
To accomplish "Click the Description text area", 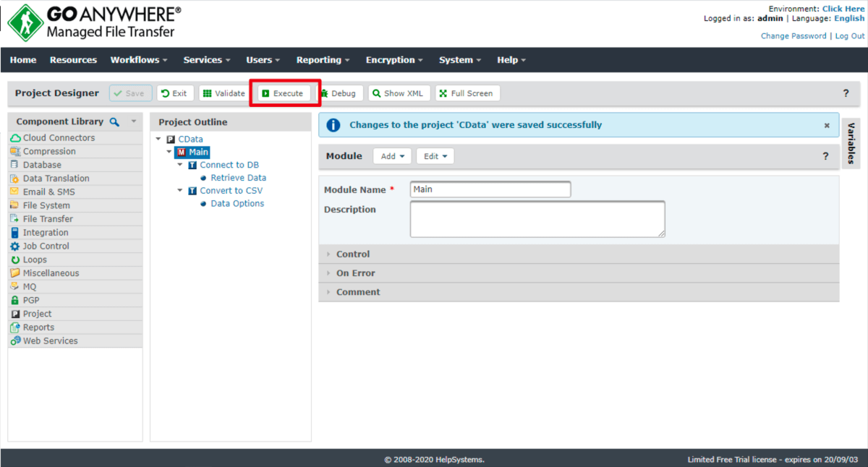I will click(x=537, y=219).
